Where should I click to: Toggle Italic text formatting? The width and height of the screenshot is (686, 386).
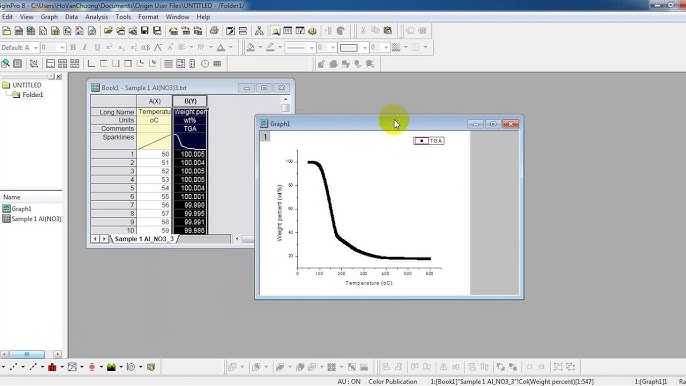(x=85, y=47)
